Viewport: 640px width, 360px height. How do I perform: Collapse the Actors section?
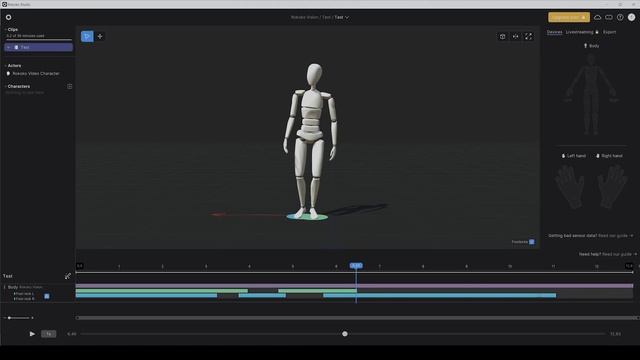coord(5,66)
